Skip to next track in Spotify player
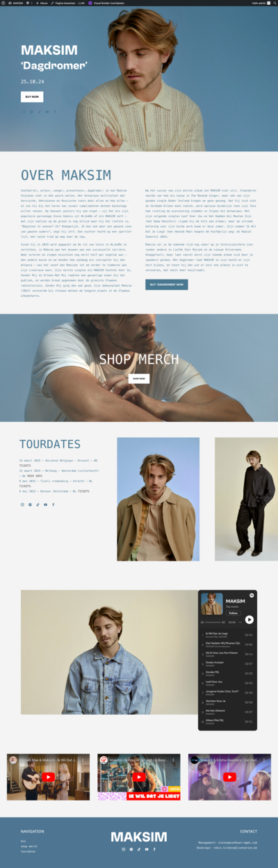The width and height of the screenshot is (278, 868). (224, 622)
